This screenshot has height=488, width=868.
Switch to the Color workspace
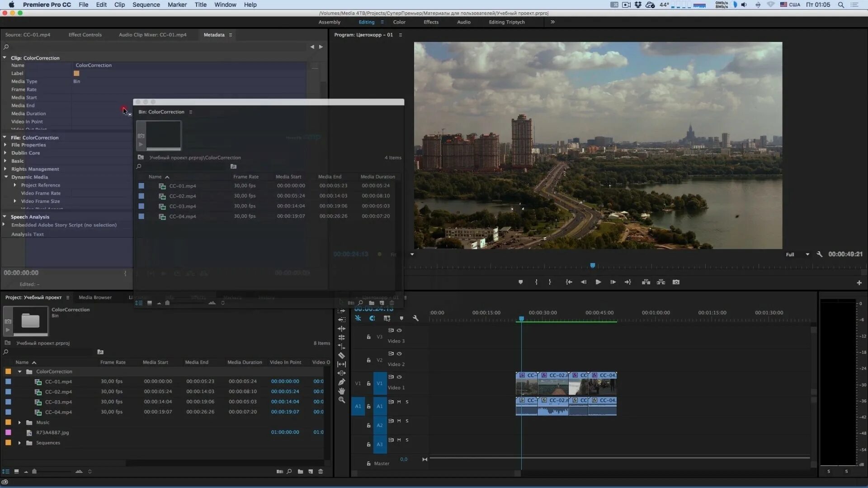coord(399,22)
